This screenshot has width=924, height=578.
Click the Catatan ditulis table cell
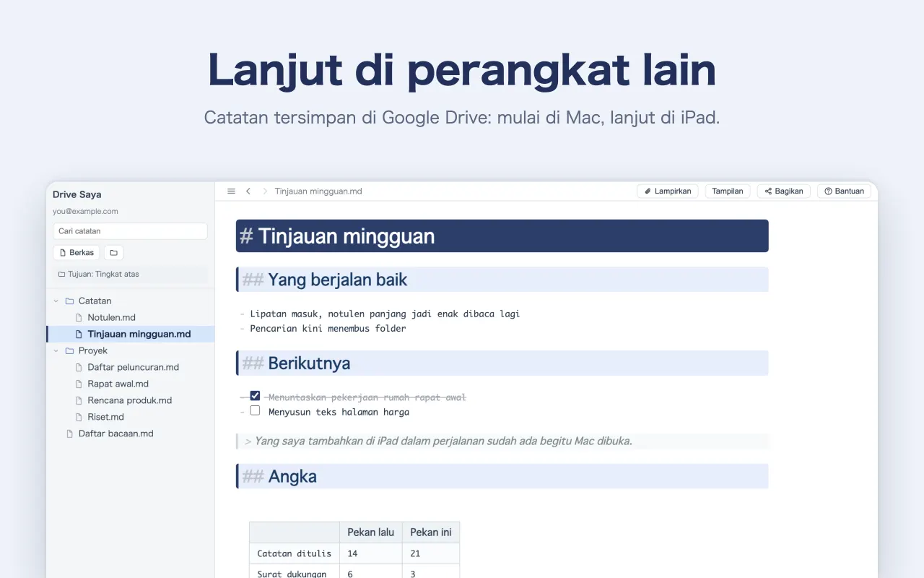(295, 553)
